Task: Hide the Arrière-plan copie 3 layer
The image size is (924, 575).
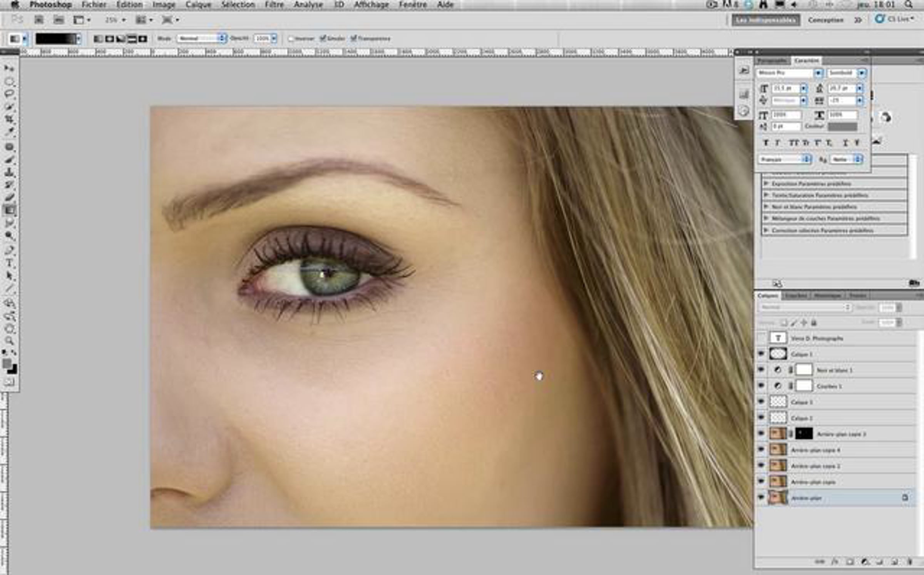Action: point(761,434)
